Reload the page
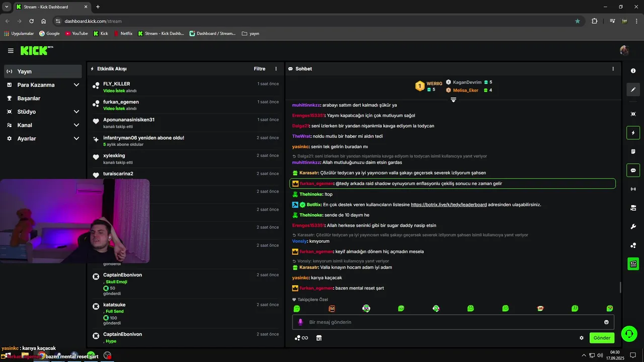The width and height of the screenshot is (644, 362). pos(31,21)
